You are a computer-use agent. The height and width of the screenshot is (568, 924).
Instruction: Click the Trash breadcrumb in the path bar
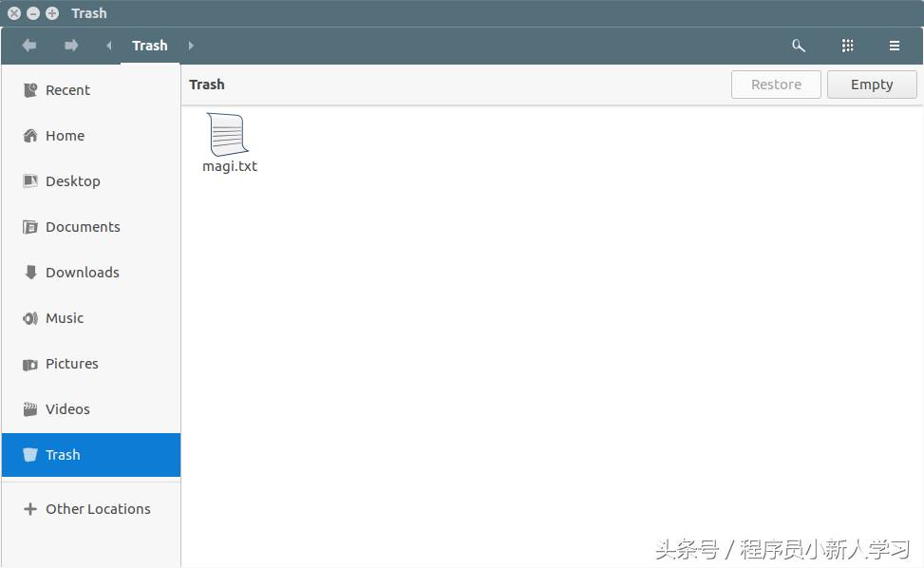pos(149,45)
